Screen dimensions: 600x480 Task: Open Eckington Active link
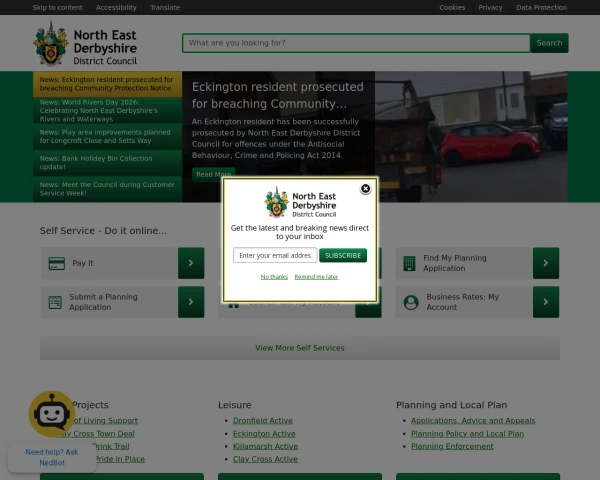[264, 434]
